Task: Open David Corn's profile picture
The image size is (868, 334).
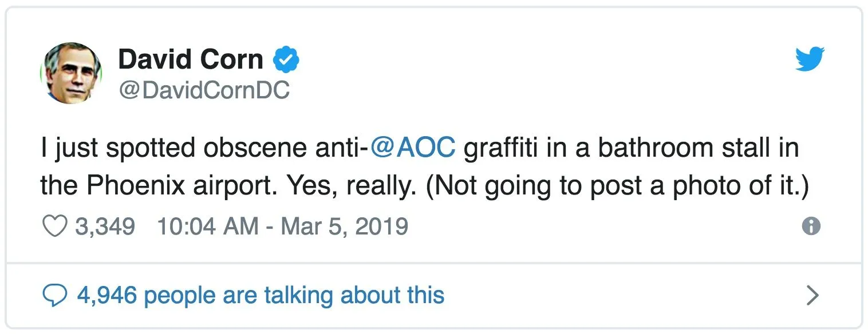Action: point(70,73)
